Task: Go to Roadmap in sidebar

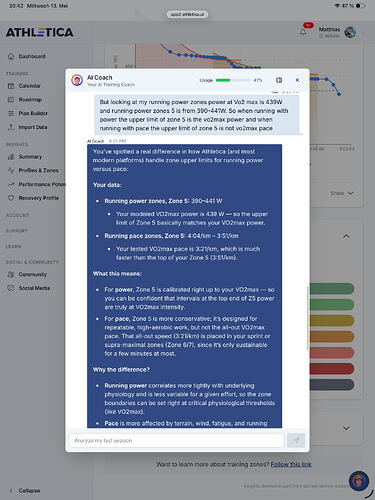Action: point(30,100)
